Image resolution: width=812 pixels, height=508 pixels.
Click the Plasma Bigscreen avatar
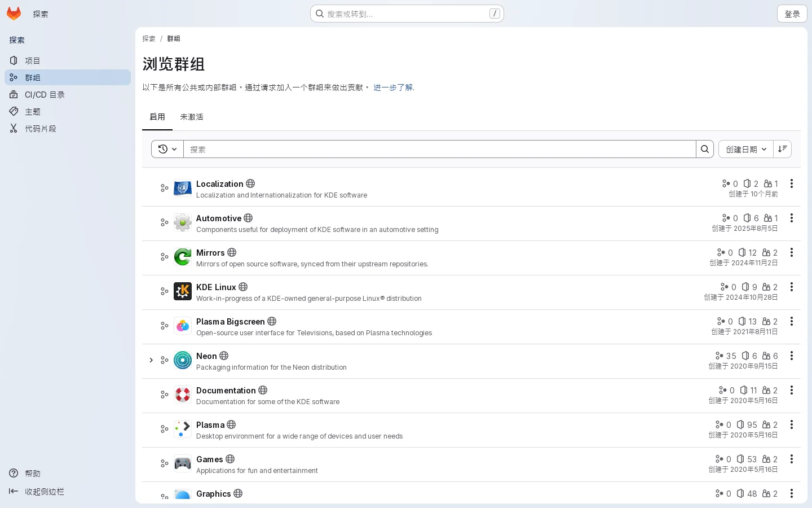pyautogui.click(x=183, y=326)
